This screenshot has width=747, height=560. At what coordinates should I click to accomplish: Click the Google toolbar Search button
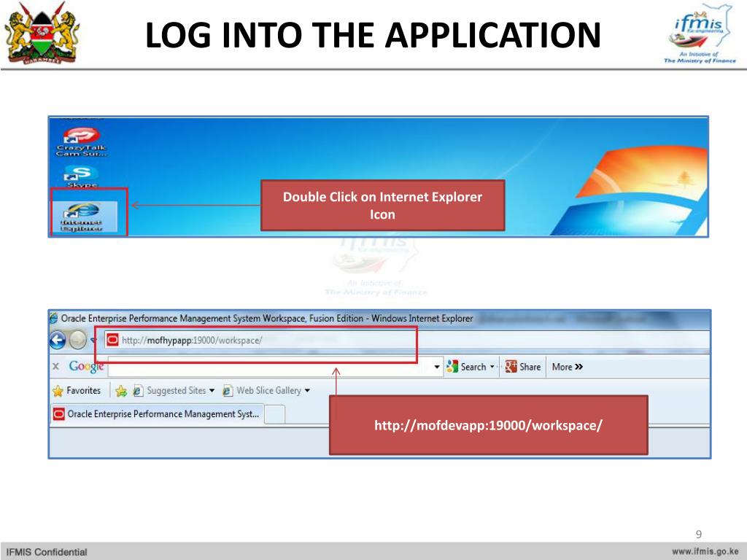click(467, 367)
